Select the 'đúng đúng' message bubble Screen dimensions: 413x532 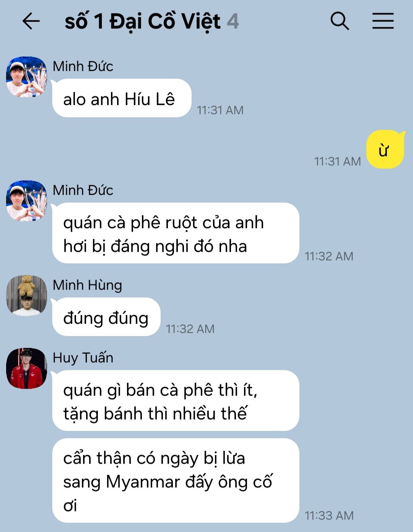coord(106,317)
